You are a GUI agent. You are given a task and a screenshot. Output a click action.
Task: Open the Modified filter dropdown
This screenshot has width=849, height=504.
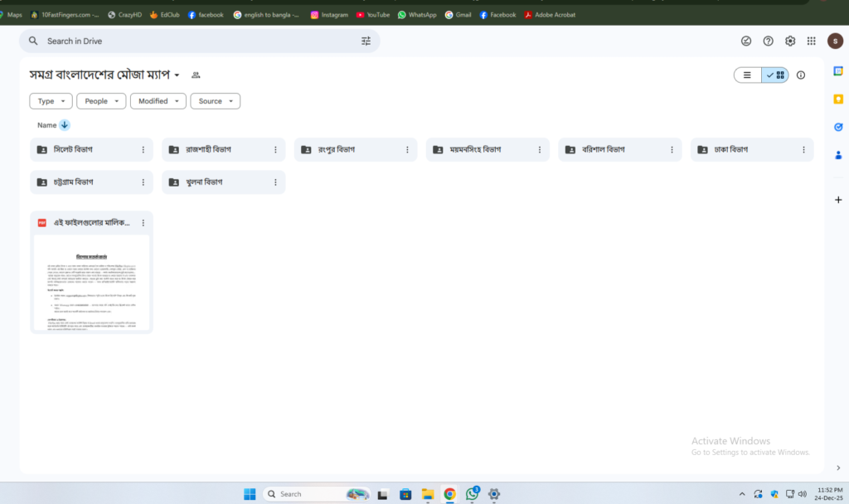tap(158, 101)
